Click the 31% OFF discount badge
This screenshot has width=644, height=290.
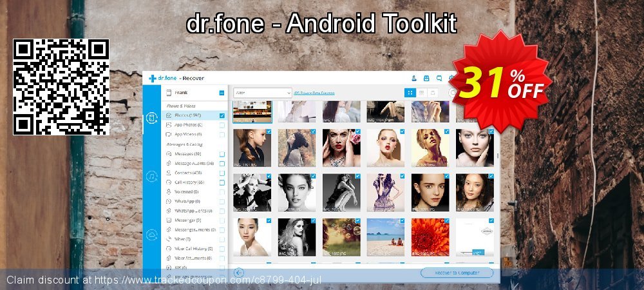pos(501,82)
